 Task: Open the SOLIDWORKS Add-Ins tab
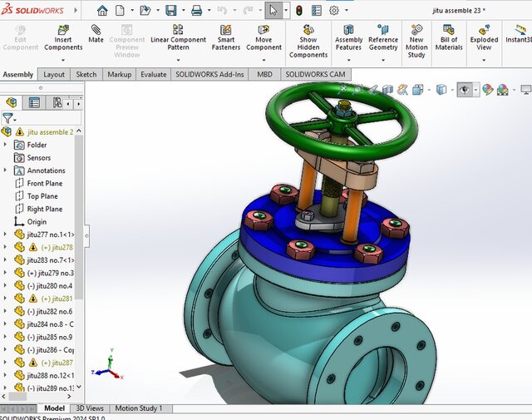click(209, 74)
